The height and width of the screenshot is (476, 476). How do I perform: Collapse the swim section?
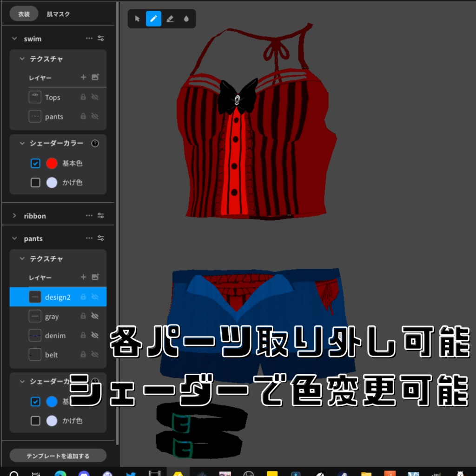pos(14,38)
